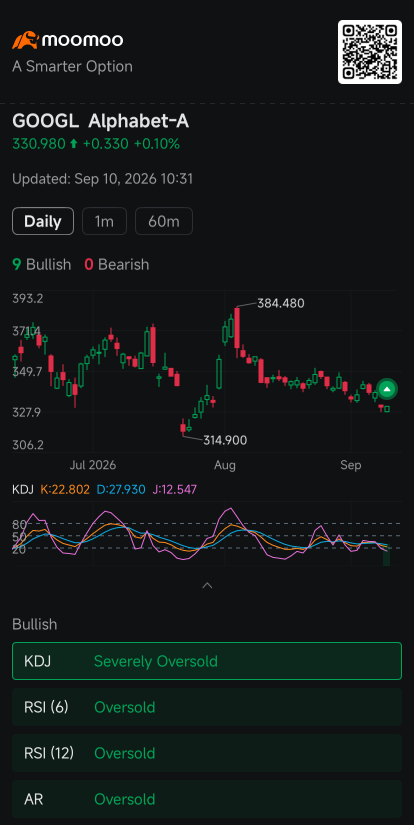Viewport: 414px width, 825px height.
Task: Select the RSI (12) Oversold row
Action: click(x=207, y=753)
